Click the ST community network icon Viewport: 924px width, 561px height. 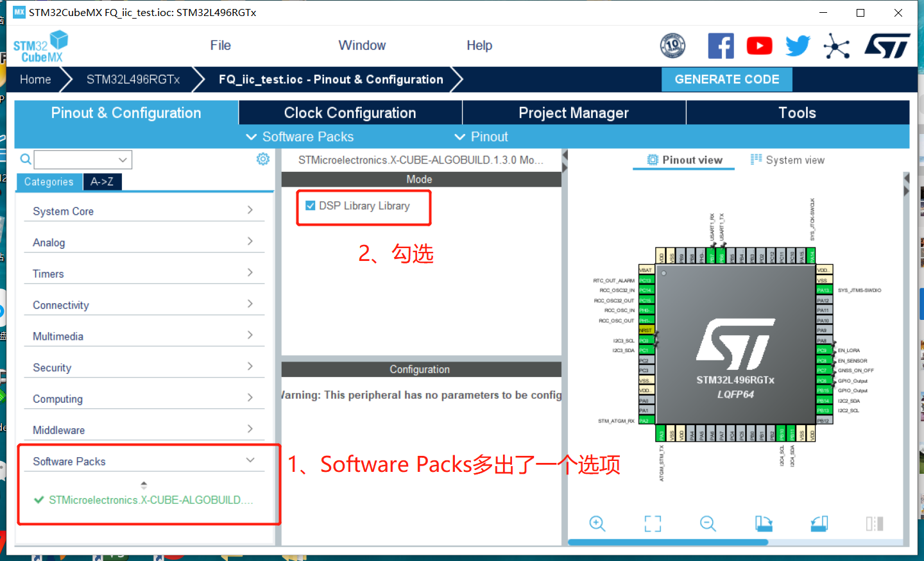coord(837,46)
